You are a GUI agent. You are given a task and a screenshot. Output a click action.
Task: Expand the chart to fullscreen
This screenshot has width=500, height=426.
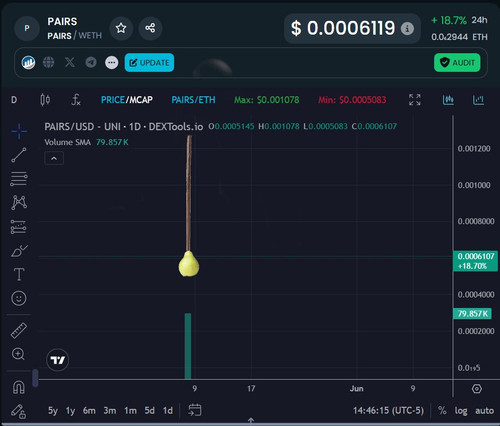coord(415,100)
